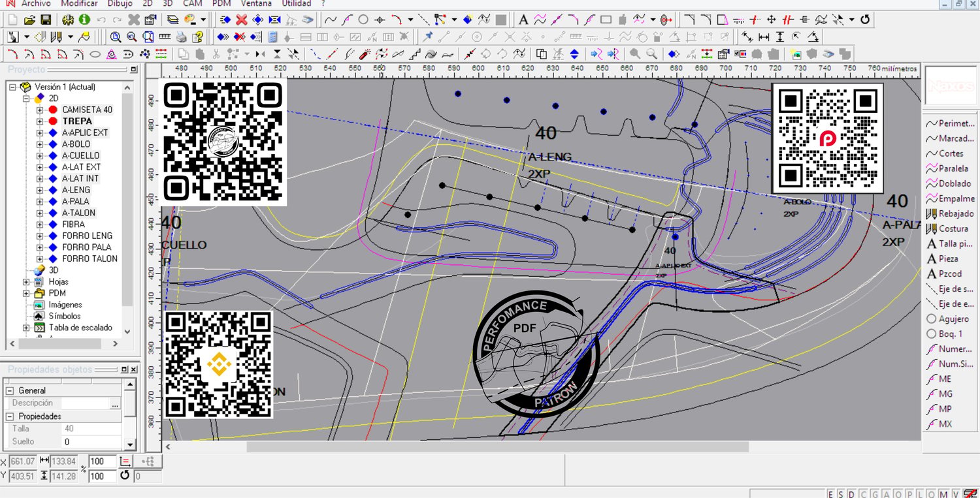
Task: Expand the Hojas tree node
Action: 27,282
